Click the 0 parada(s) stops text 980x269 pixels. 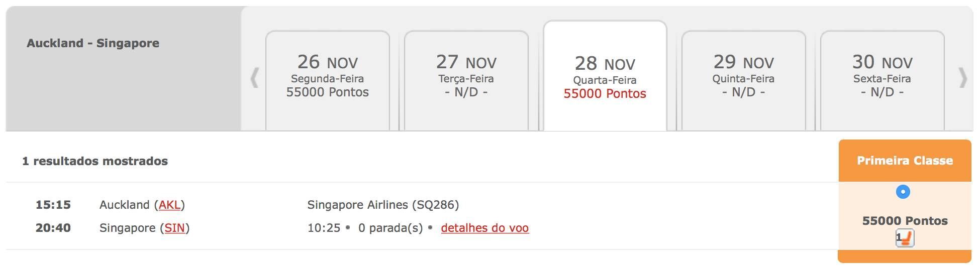point(390,228)
